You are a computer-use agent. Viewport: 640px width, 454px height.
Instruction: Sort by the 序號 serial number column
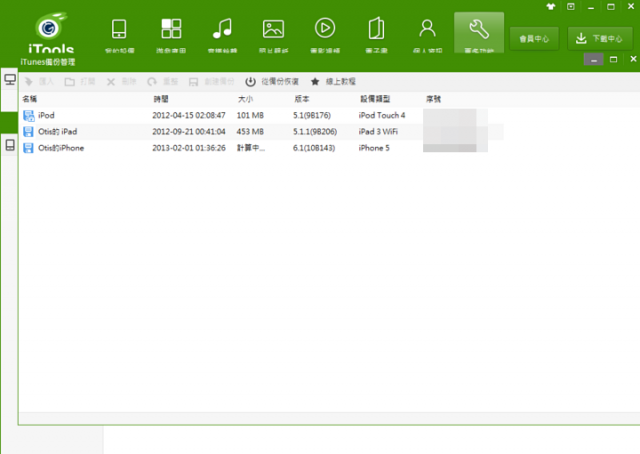[433, 99]
